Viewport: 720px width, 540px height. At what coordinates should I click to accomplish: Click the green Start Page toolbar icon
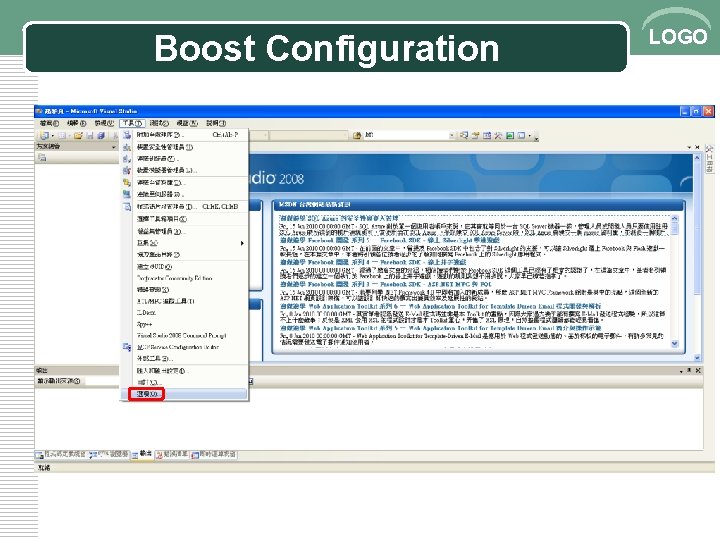click(x=510, y=135)
